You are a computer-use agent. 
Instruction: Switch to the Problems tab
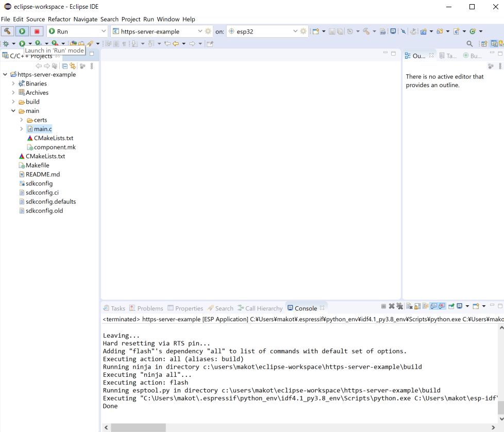[146, 308]
